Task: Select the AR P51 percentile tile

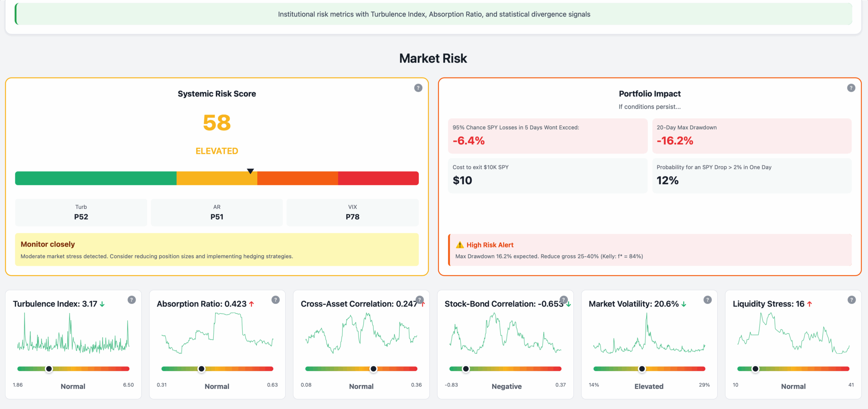Action: pos(217,212)
